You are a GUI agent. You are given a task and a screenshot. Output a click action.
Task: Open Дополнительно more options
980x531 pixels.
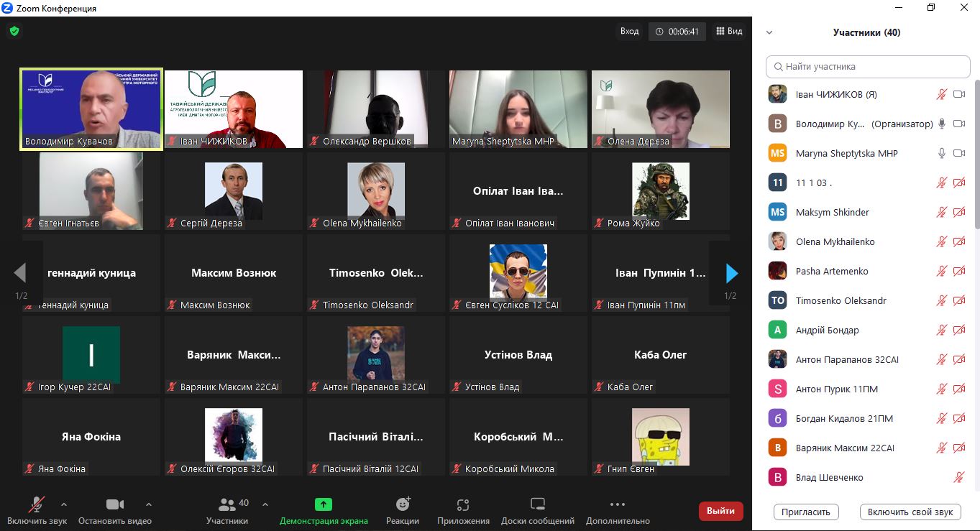pyautogui.click(x=618, y=511)
